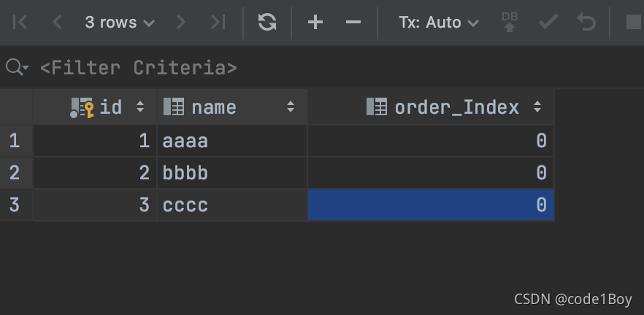The image size is (644, 315).
Task: Select the bbbb name cell
Action: (x=231, y=173)
